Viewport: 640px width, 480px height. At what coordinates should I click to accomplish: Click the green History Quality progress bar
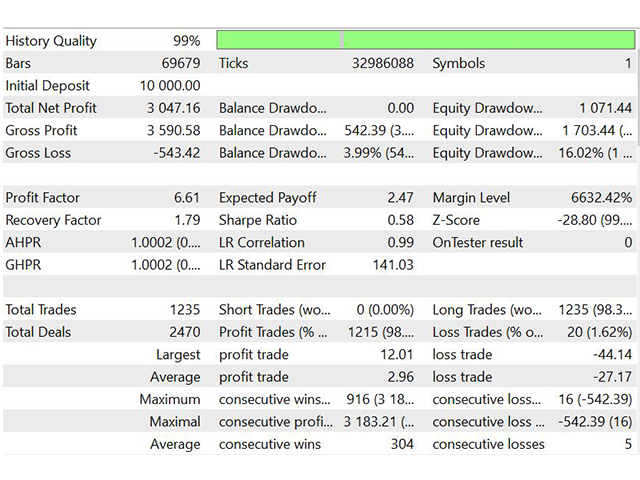426,40
